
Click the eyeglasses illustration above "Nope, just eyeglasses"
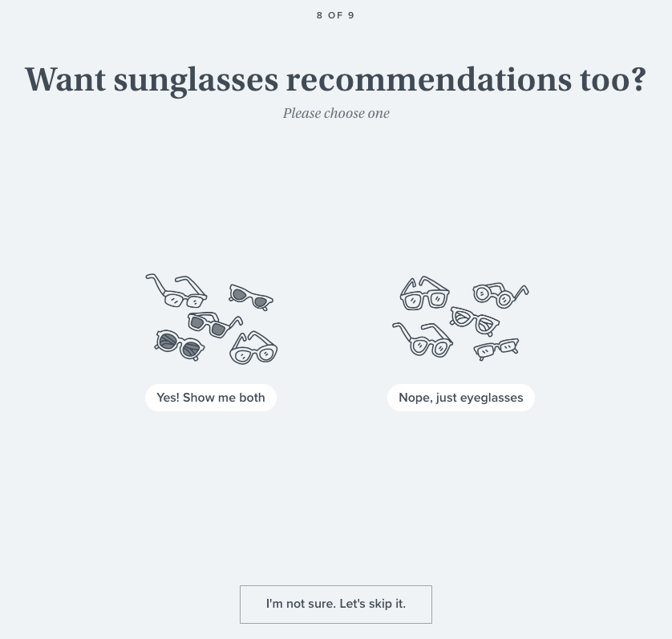[461, 318]
